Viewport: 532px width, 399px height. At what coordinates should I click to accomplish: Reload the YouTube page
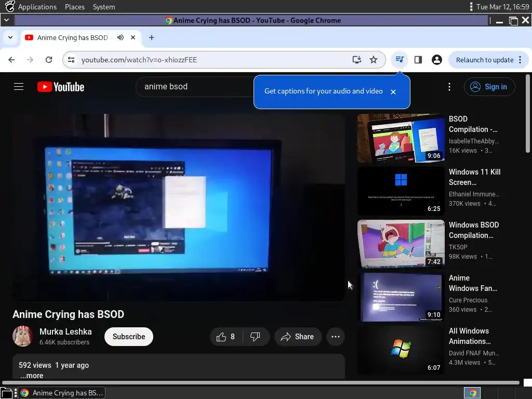pyautogui.click(x=49, y=60)
